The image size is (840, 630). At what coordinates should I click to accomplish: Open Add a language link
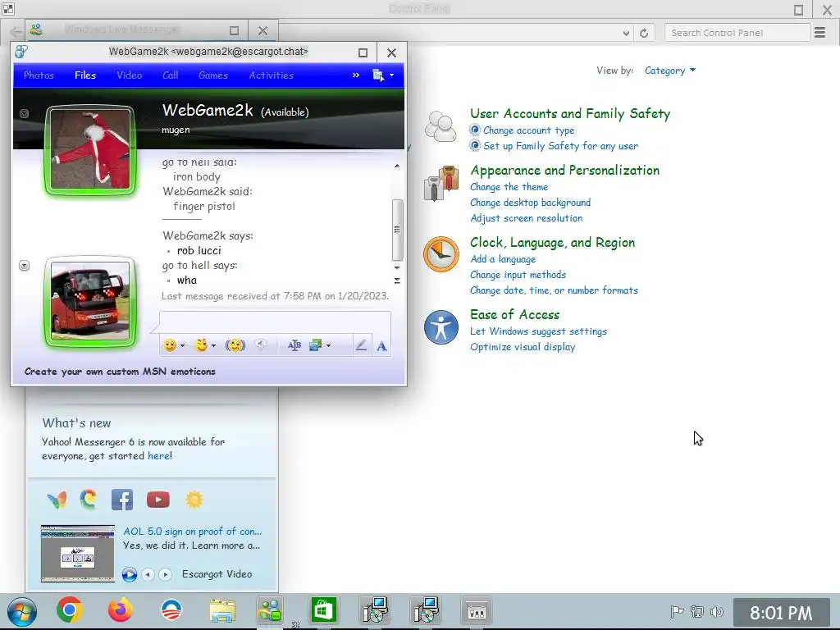pos(503,259)
